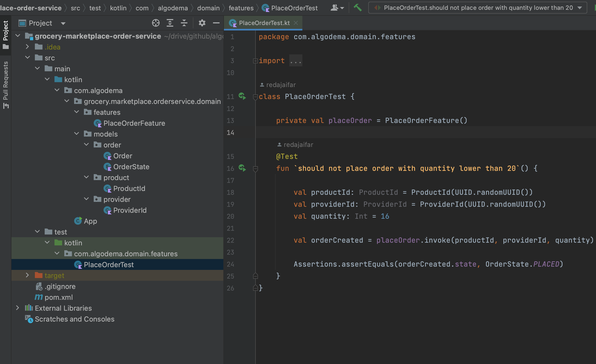
Task: Expand folded import block on line 3
Action: tap(255, 61)
